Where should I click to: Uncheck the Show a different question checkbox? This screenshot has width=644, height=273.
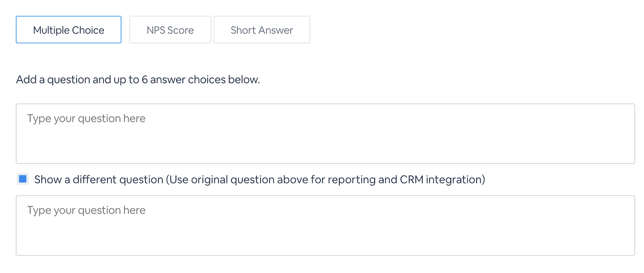tap(23, 179)
